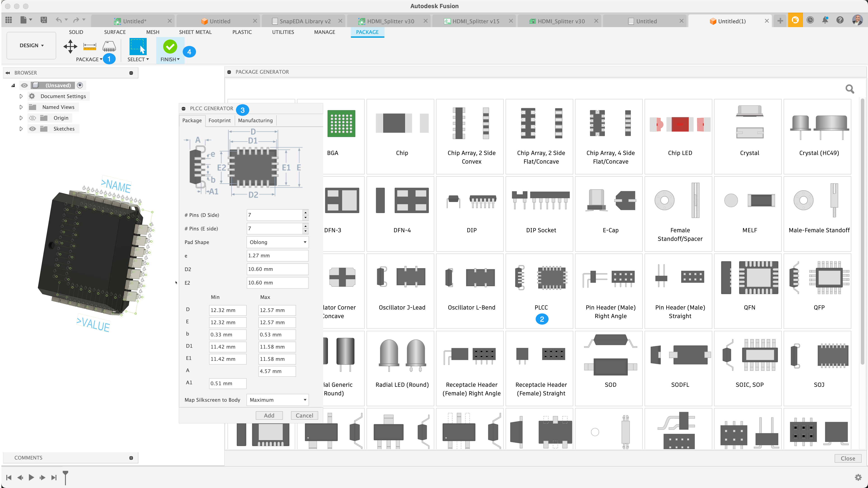Viewport: 868px width, 488px height.
Task: Increment the # Pins (D Side) stepper
Action: [x=305, y=213]
